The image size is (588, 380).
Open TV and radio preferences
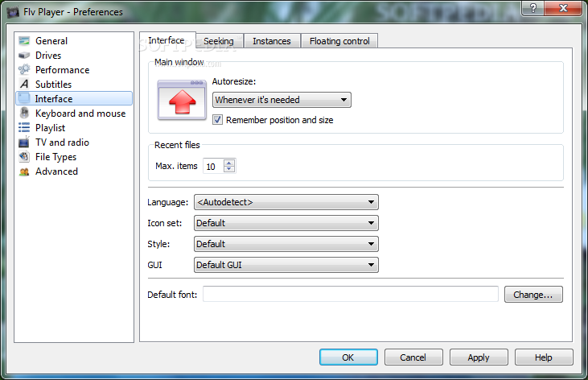click(62, 142)
